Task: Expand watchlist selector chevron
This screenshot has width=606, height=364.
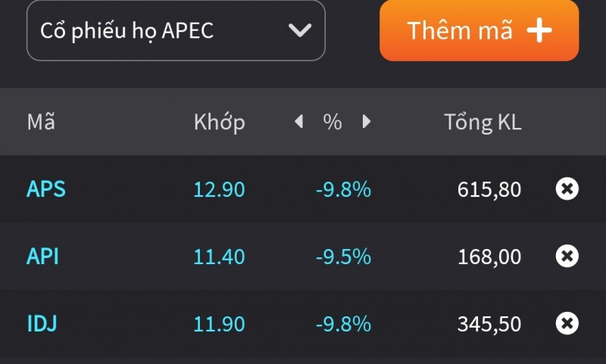Action: (300, 30)
